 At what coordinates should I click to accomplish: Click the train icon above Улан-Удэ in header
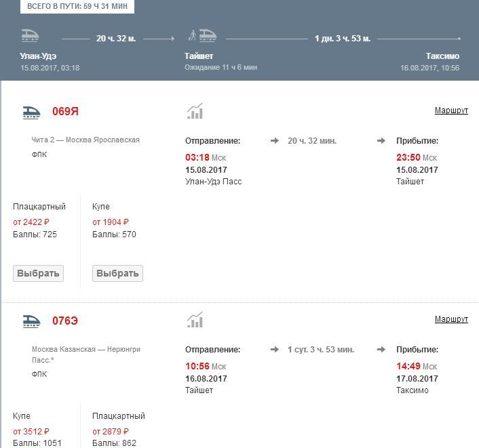31,36
